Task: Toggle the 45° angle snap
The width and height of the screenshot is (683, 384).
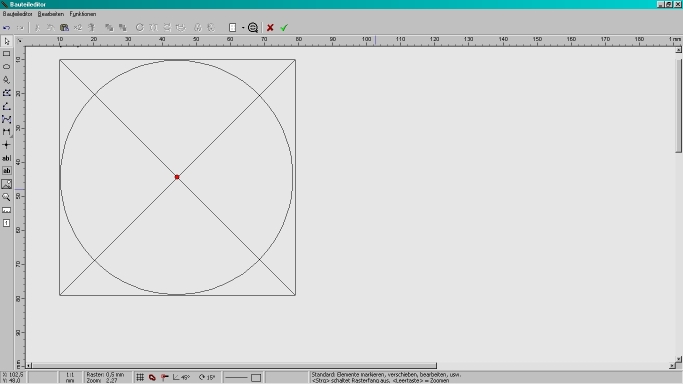Action: [x=182, y=377]
